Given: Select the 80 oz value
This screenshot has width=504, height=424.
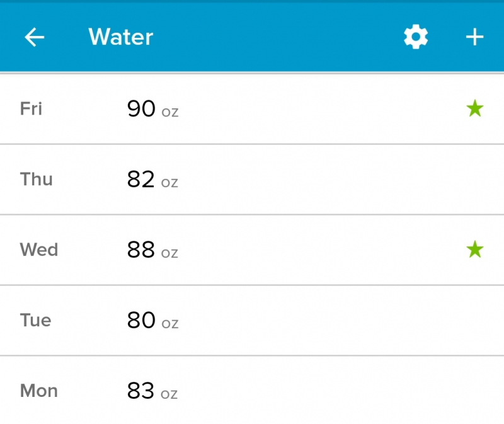Looking at the screenshot, I should point(152,321).
